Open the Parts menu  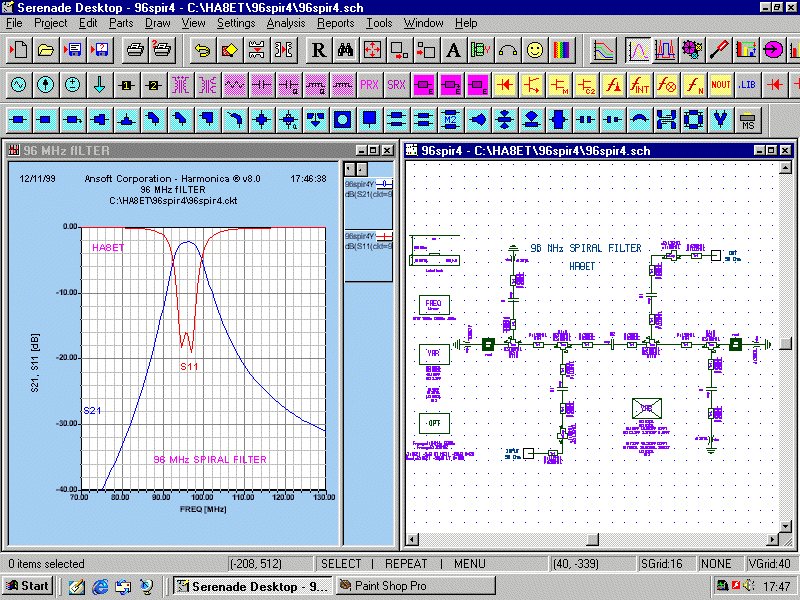click(121, 23)
